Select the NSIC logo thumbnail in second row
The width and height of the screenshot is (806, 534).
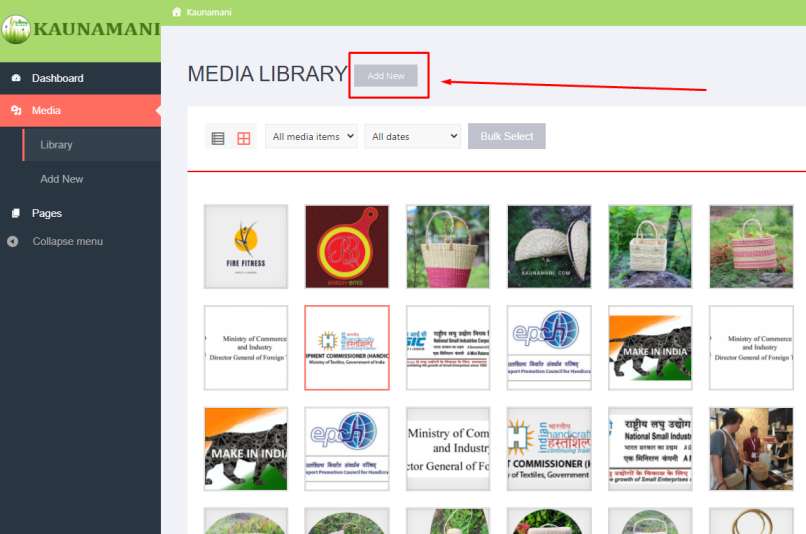point(448,348)
